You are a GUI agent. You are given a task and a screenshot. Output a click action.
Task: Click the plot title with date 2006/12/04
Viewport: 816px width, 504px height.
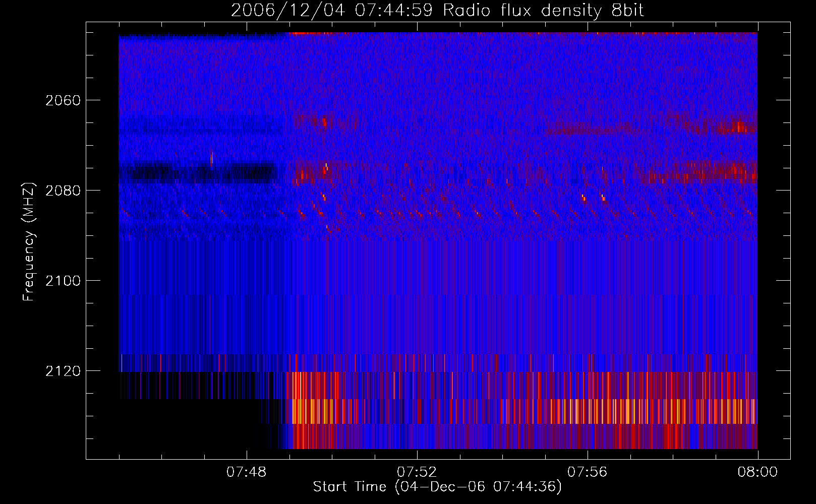pyautogui.click(x=437, y=10)
